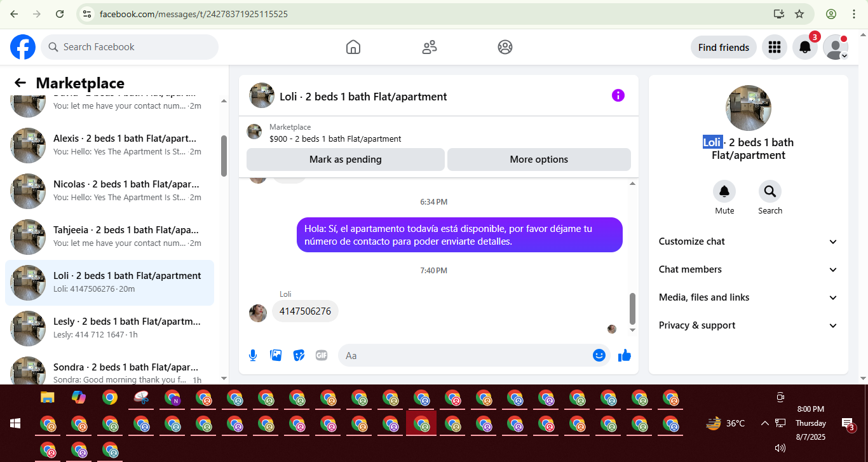Open Copilot from the taskbar
The width and height of the screenshot is (868, 462).
coord(79,398)
